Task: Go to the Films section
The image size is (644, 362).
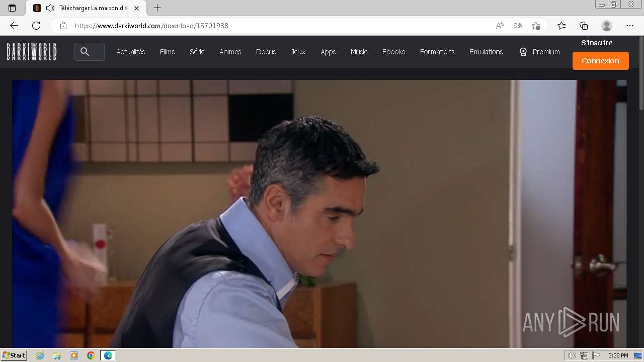Action: [168, 52]
